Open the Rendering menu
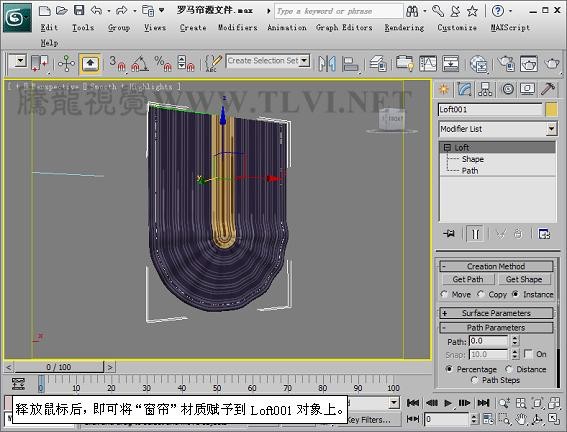Image resolution: width=567 pixels, height=432 pixels. (x=404, y=27)
